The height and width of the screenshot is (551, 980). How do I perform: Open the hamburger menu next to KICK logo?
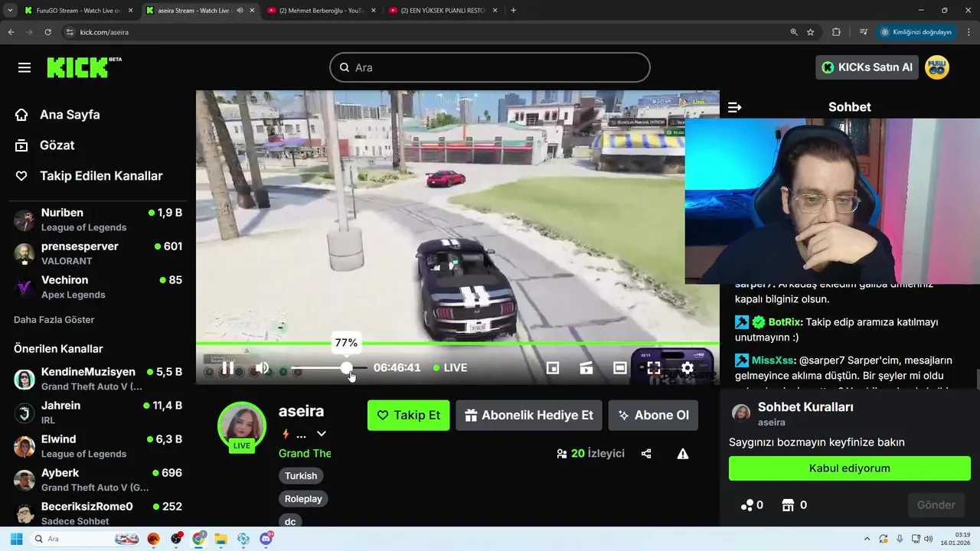24,67
